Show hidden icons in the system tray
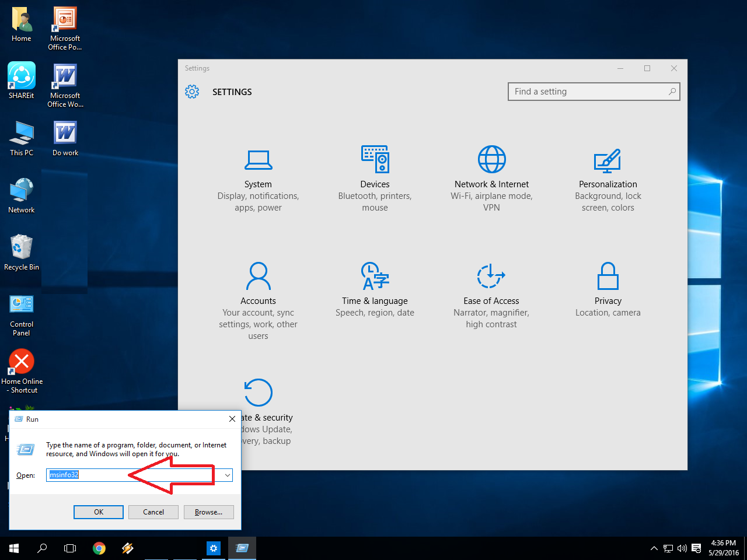 (x=654, y=548)
